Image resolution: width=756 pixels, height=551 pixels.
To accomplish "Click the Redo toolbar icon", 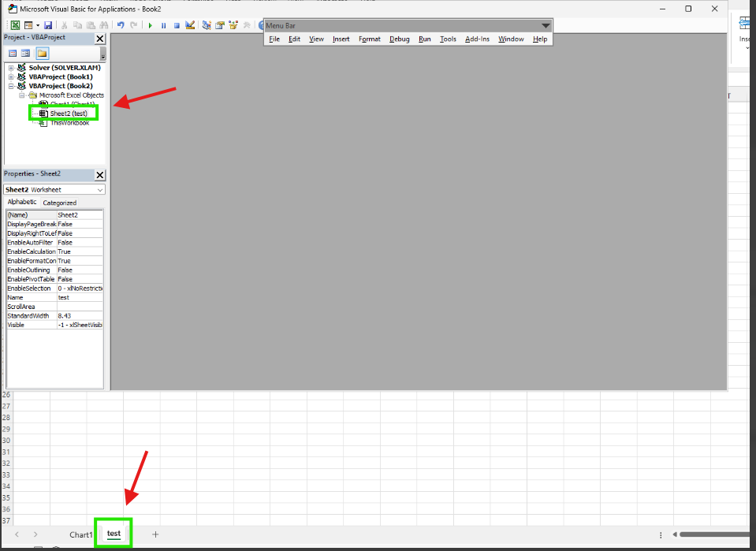I will [133, 25].
